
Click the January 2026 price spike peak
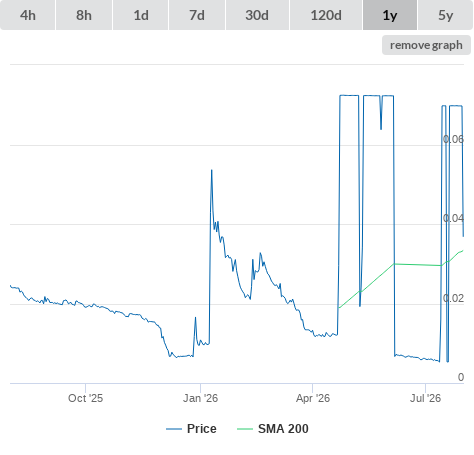click(211, 170)
